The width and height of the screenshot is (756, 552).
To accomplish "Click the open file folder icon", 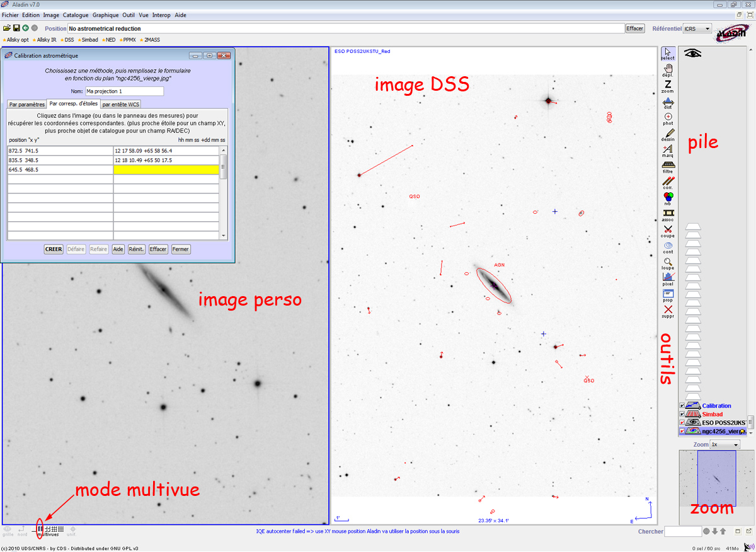I will point(7,28).
